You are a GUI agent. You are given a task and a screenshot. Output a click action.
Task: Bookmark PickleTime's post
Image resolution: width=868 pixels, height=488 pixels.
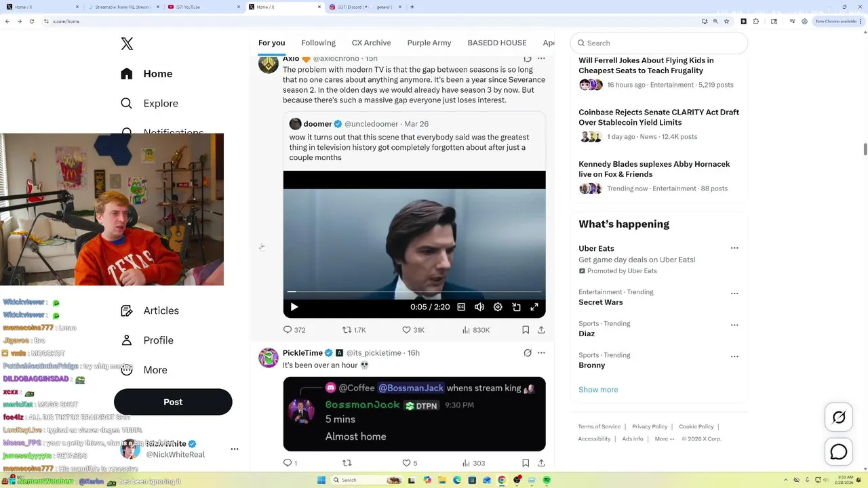[526, 464]
